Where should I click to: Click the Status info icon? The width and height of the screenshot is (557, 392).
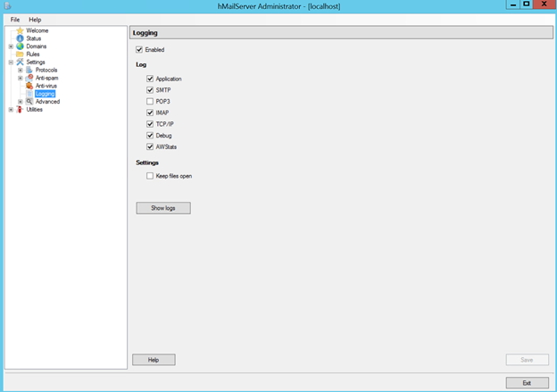21,38
